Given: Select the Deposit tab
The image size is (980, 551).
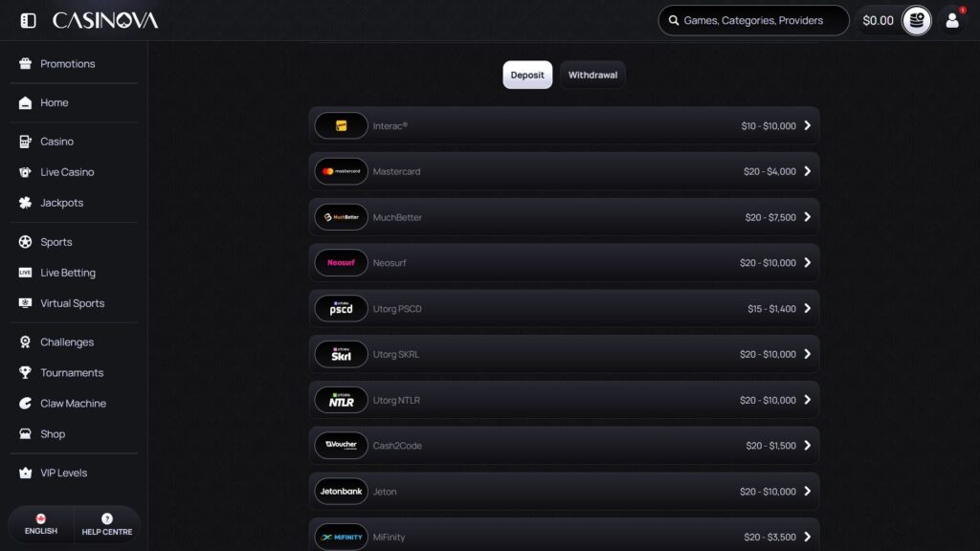Looking at the screenshot, I should pyautogui.click(x=527, y=75).
